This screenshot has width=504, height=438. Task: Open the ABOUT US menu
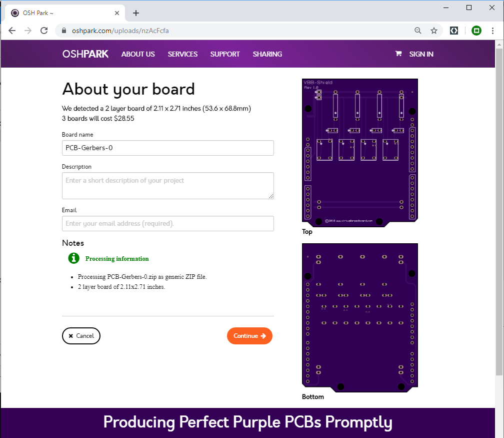point(138,54)
